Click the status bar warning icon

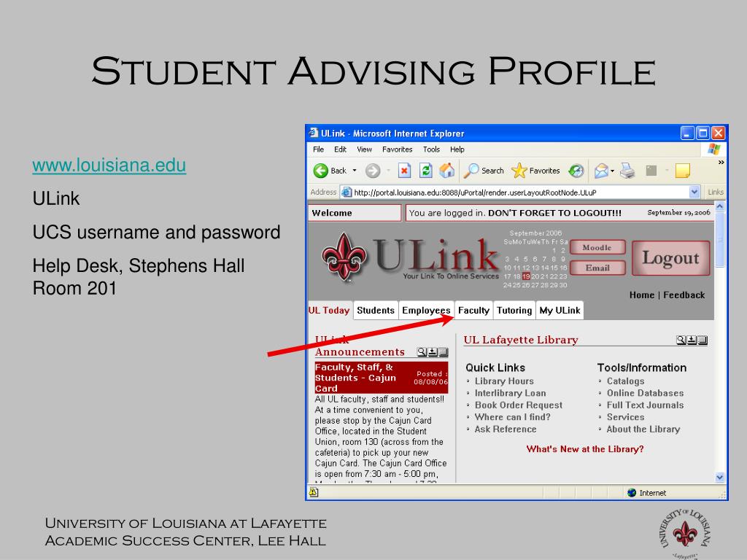pyautogui.click(x=314, y=492)
